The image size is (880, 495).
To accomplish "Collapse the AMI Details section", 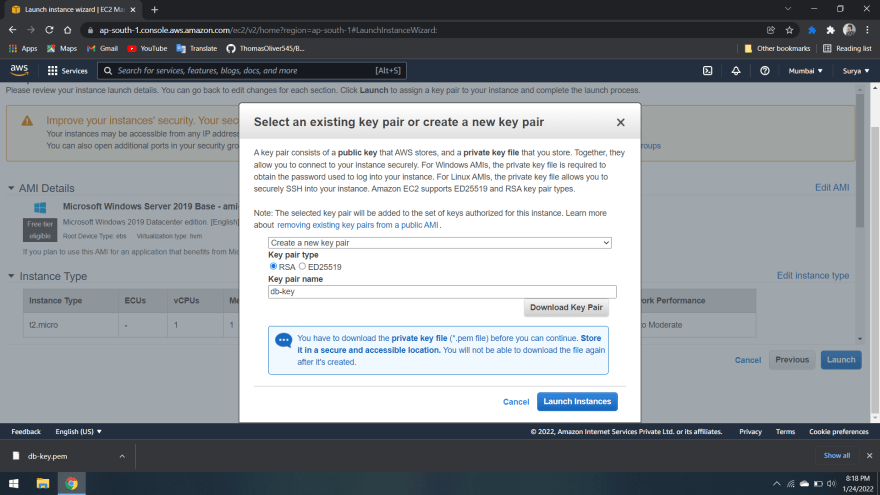I will [x=11, y=188].
